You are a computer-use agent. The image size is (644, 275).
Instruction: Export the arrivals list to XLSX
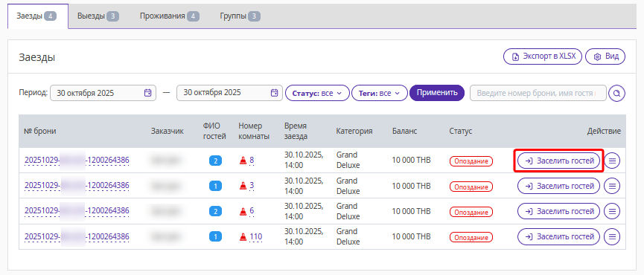(x=543, y=56)
